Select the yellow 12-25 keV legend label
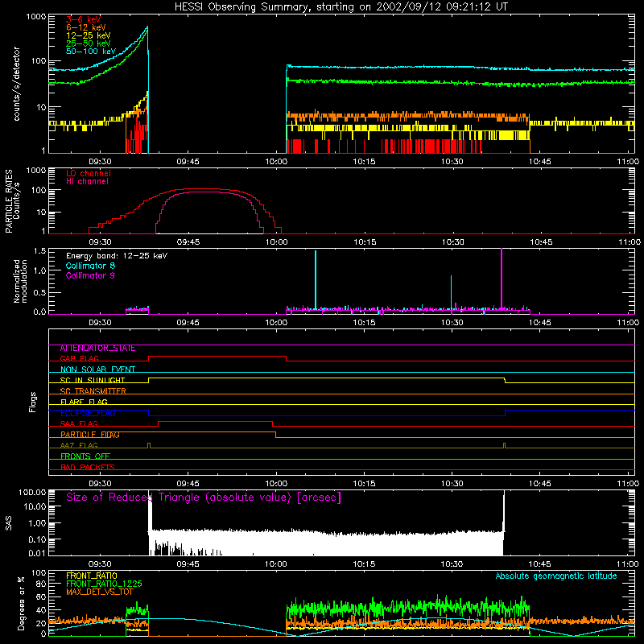The image size is (644, 644). tap(89, 35)
